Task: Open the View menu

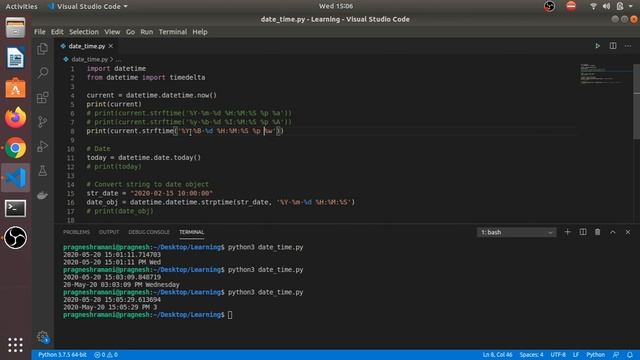Action: click(x=112, y=32)
